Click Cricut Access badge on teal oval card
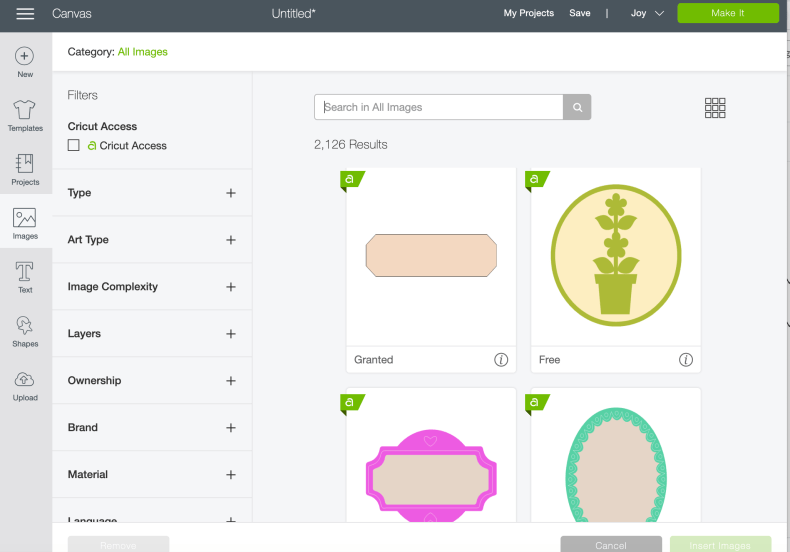The height and width of the screenshot is (552, 790). click(537, 403)
